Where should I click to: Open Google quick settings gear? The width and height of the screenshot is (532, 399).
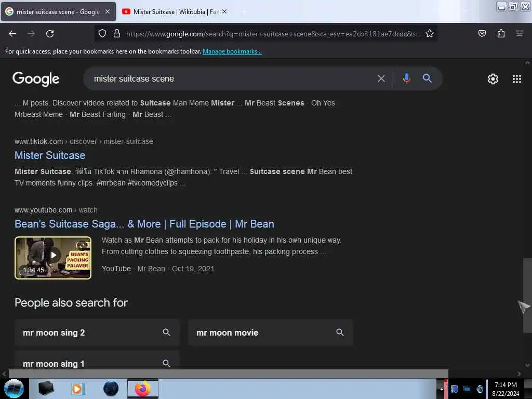point(493,79)
